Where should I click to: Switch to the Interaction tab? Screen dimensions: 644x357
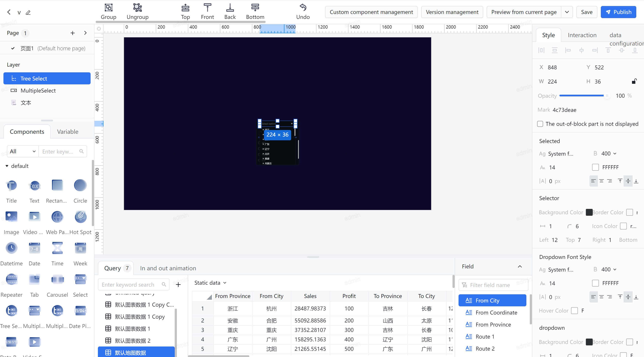(582, 35)
